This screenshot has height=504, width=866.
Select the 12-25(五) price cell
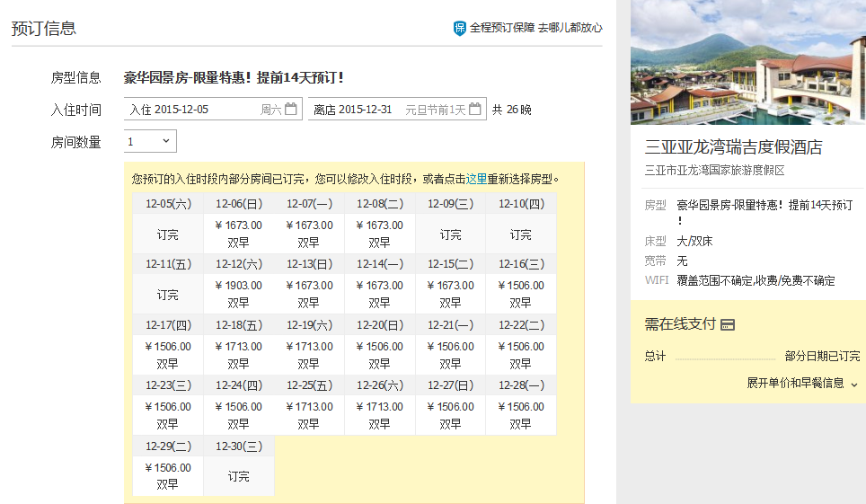click(x=308, y=415)
